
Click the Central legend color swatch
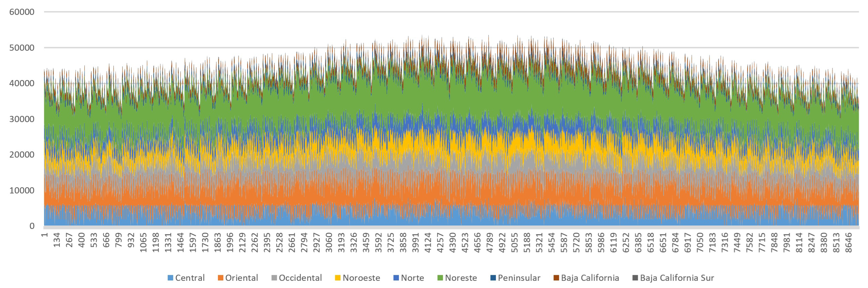point(171,278)
